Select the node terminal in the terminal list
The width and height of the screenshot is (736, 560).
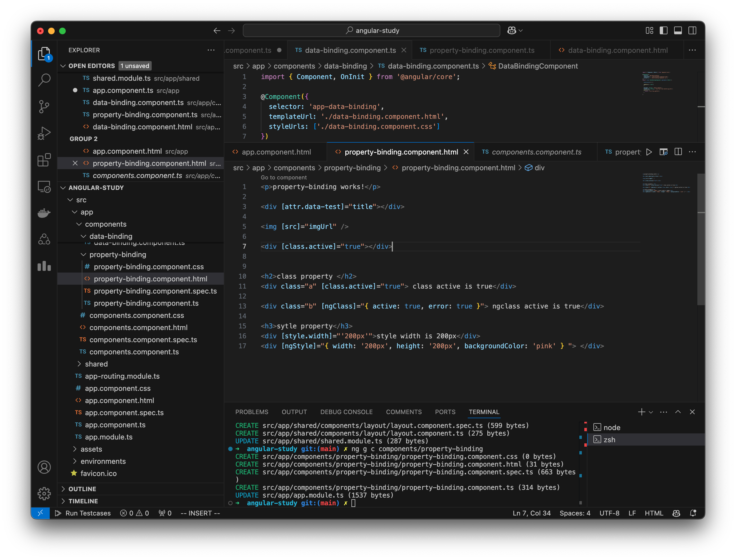pyautogui.click(x=612, y=427)
